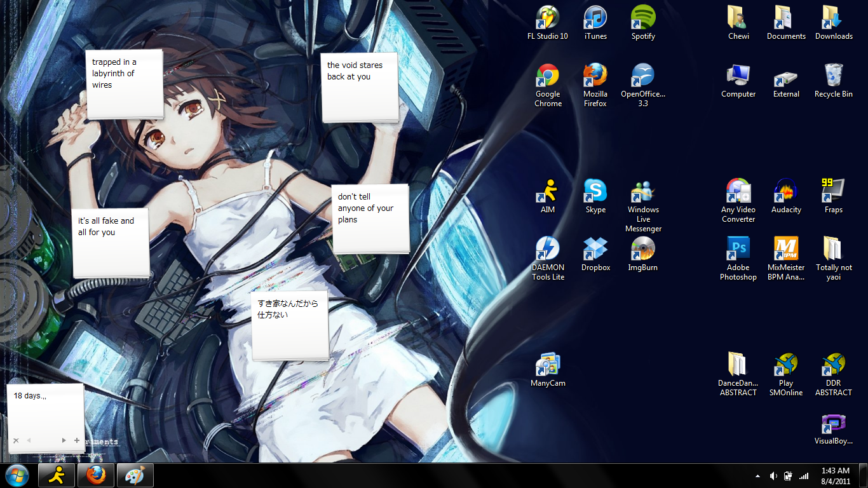
Task: Select the Computer desktop icon
Action: click(738, 81)
